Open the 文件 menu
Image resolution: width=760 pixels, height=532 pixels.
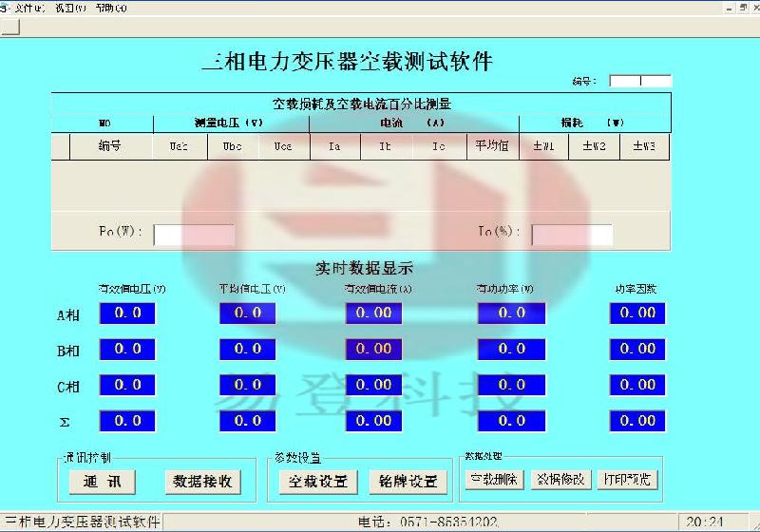(29, 9)
